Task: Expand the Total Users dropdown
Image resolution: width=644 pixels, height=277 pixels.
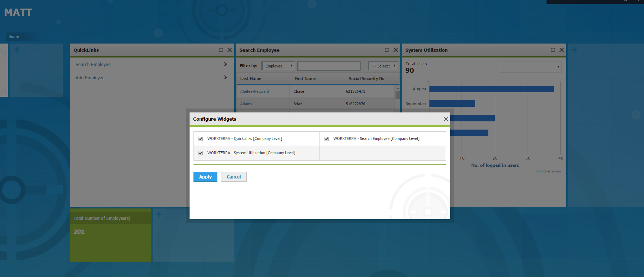Action: point(530,67)
